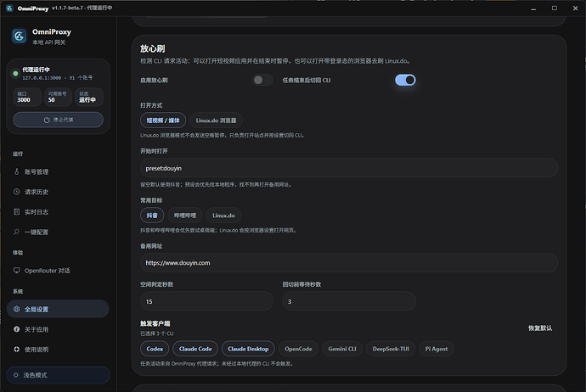Enable OpenCode trigger client chip
Image resolution: width=586 pixels, height=392 pixels.
[298, 349]
